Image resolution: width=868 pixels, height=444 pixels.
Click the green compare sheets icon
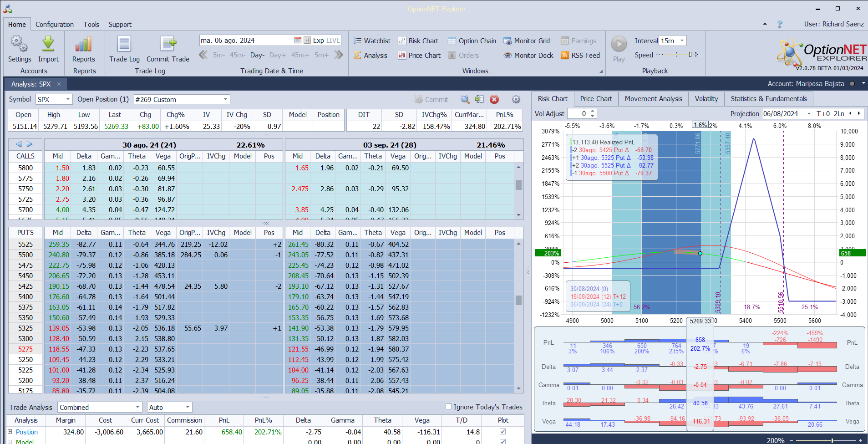(x=479, y=99)
